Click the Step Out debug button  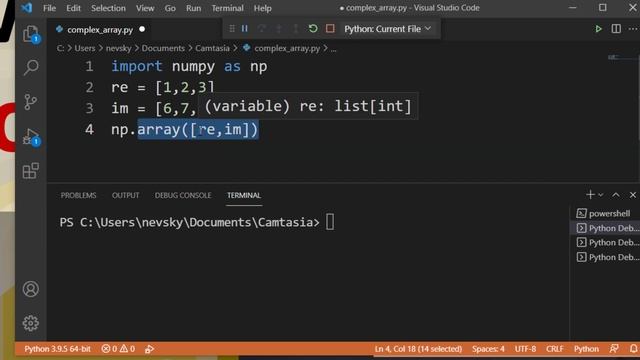[x=296, y=29]
